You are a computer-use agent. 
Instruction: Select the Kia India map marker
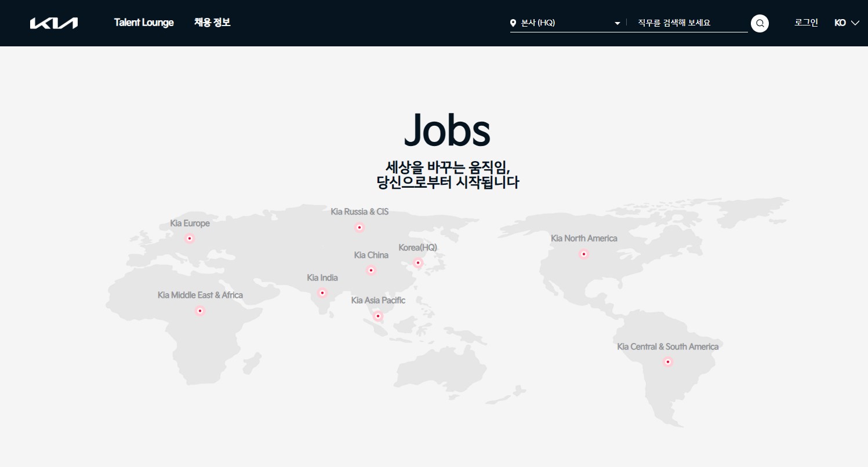click(322, 293)
